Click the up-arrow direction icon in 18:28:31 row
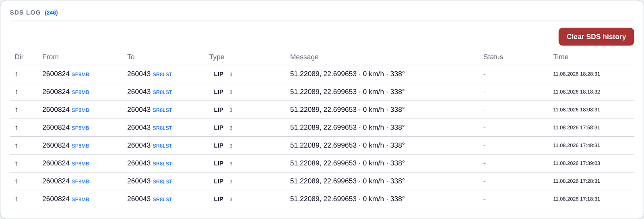 16,74
